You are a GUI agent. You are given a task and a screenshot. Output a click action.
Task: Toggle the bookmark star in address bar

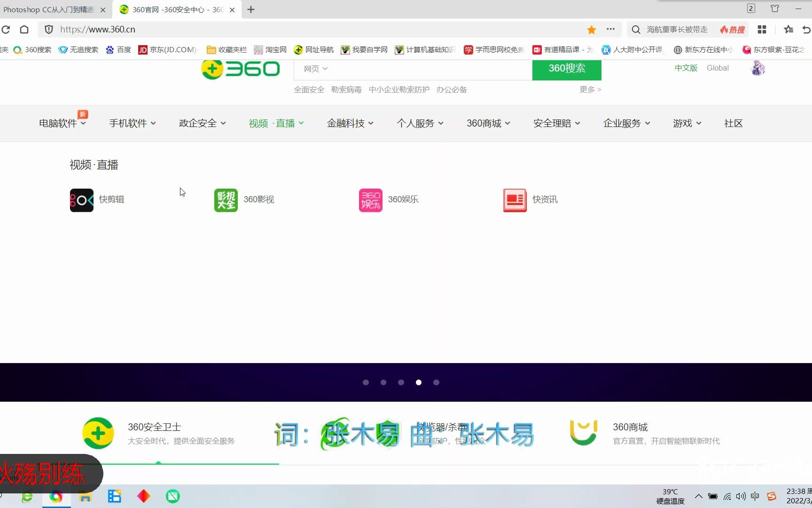pyautogui.click(x=591, y=29)
